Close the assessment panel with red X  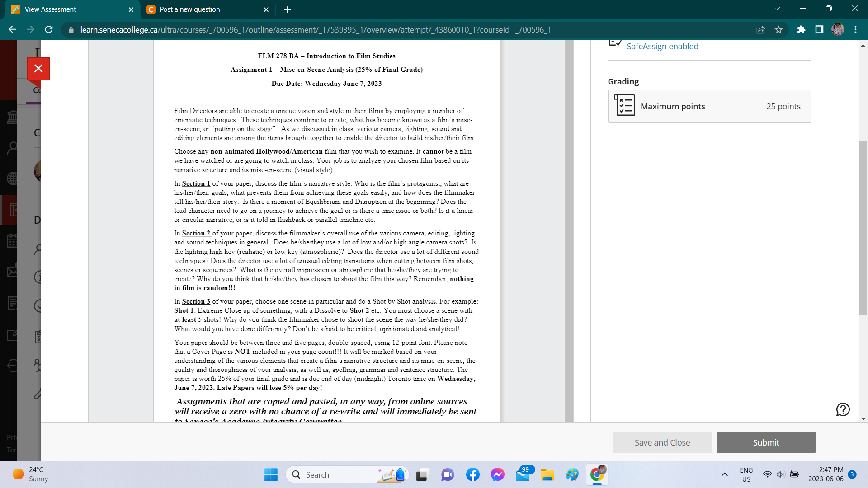tap(38, 69)
